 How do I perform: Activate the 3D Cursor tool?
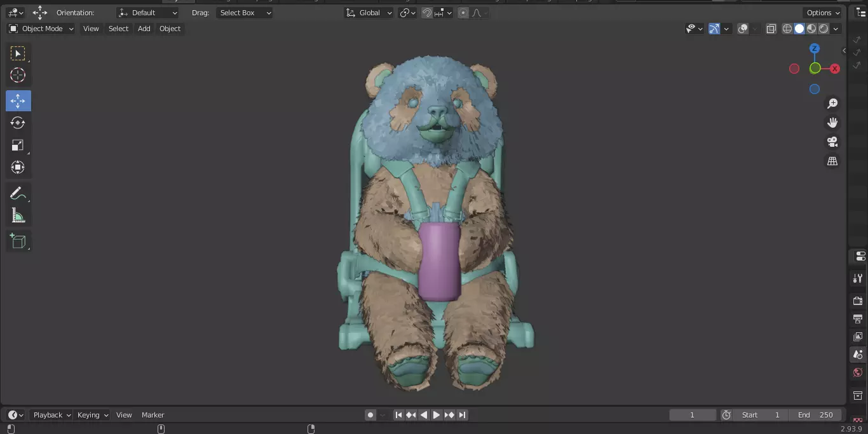(x=18, y=76)
